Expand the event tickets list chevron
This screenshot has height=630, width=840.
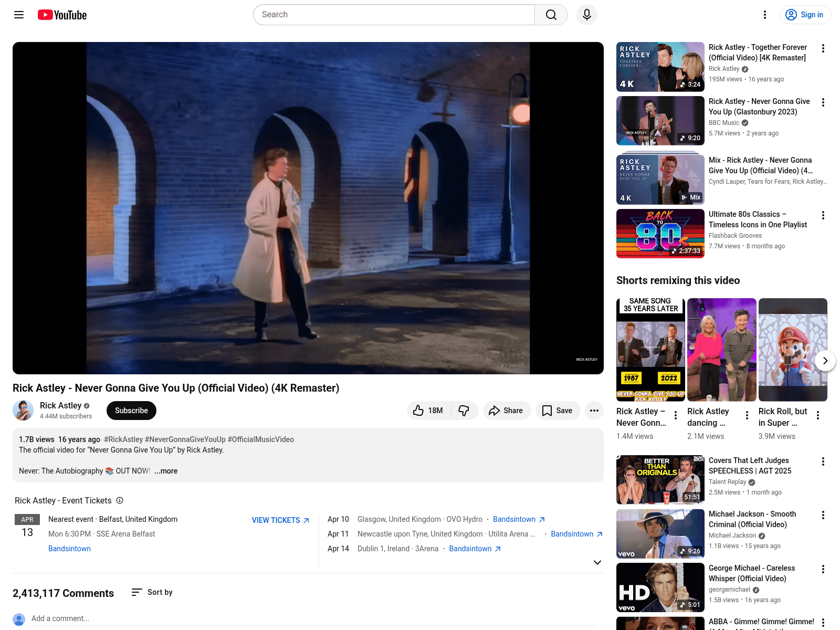click(597, 562)
